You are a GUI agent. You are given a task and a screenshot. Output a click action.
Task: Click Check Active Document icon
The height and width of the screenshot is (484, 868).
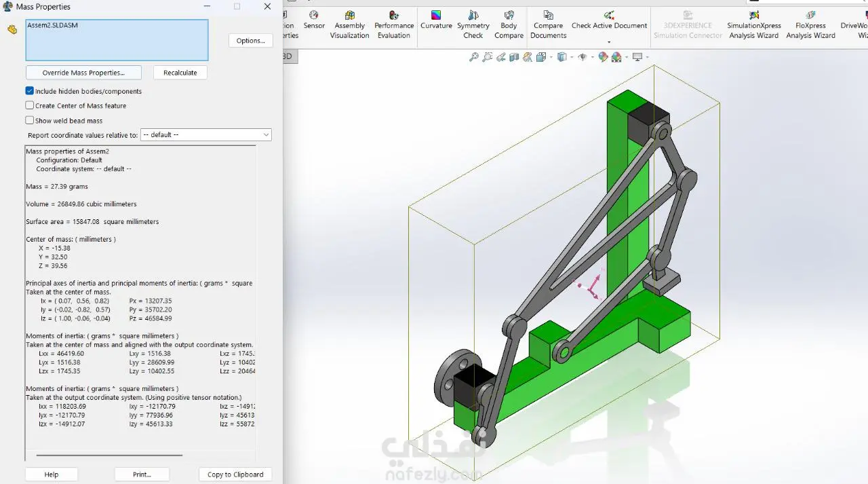[x=609, y=15]
